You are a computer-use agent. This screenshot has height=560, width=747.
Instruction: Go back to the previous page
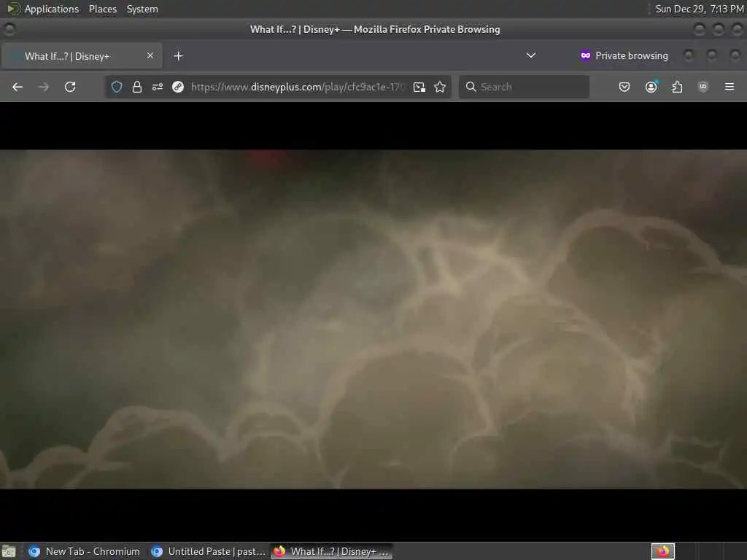[x=18, y=87]
